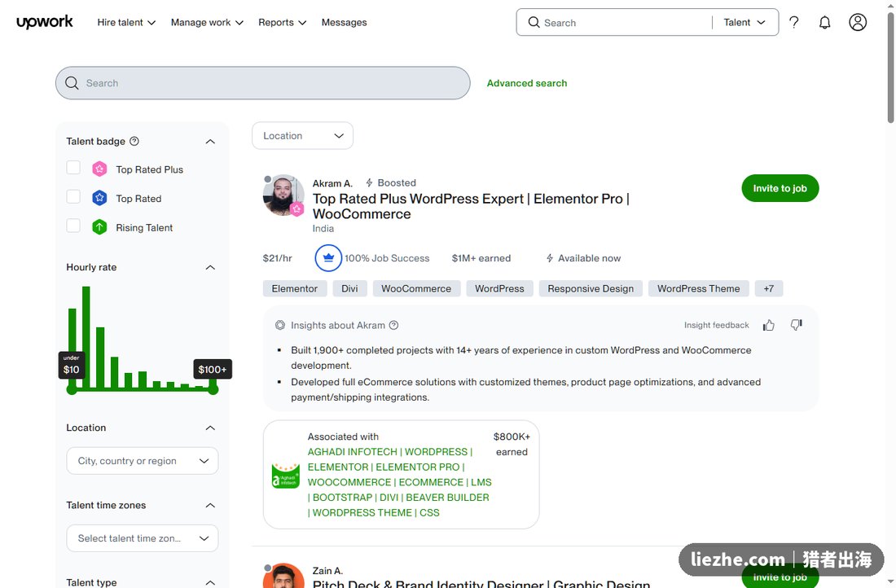
Task: Click the Top Rated Plus badge on Akram's photo
Action: pyautogui.click(x=296, y=209)
